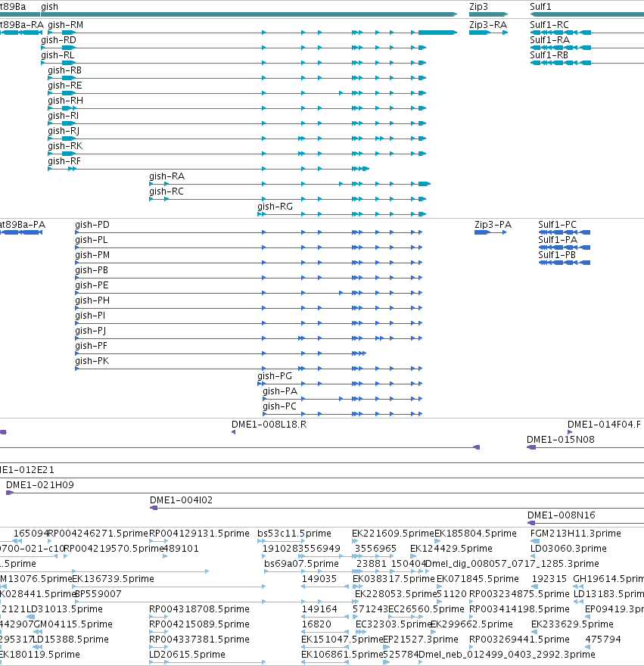The width and height of the screenshot is (644, 666).
Task: Click the EK136739.5prime EST label
Action: click(113, 579)
